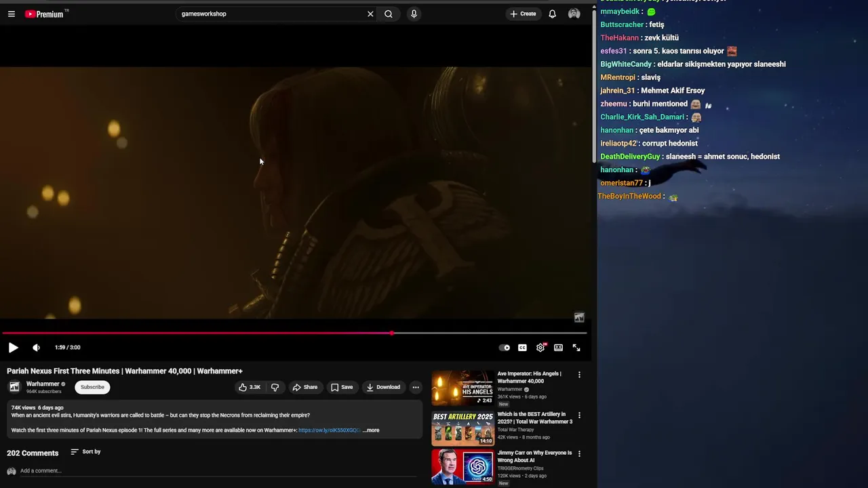This screenshot has height=488, width=868.
Task: Click the Add a comment field
Action: pos(218,471)
